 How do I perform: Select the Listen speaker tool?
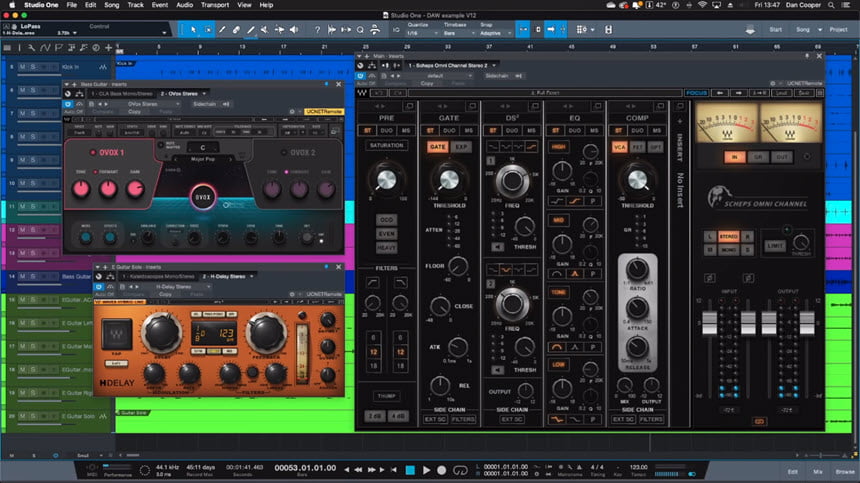[294, 30]
